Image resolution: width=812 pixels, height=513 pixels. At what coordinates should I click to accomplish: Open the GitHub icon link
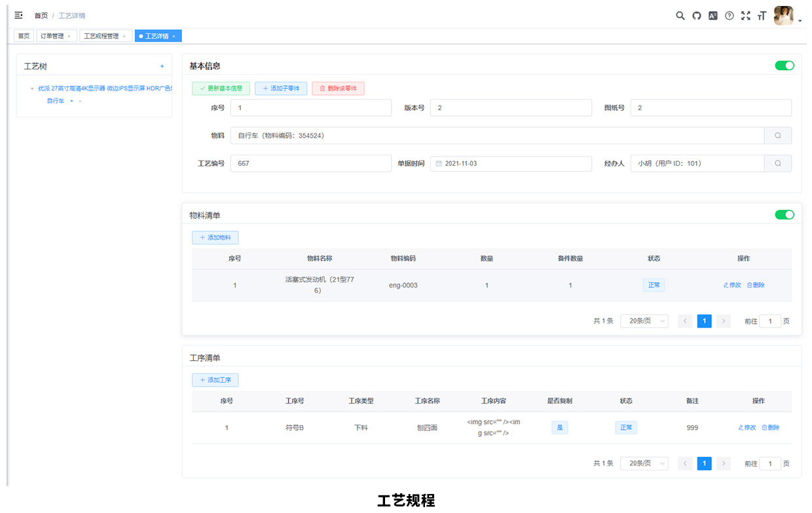696,16
